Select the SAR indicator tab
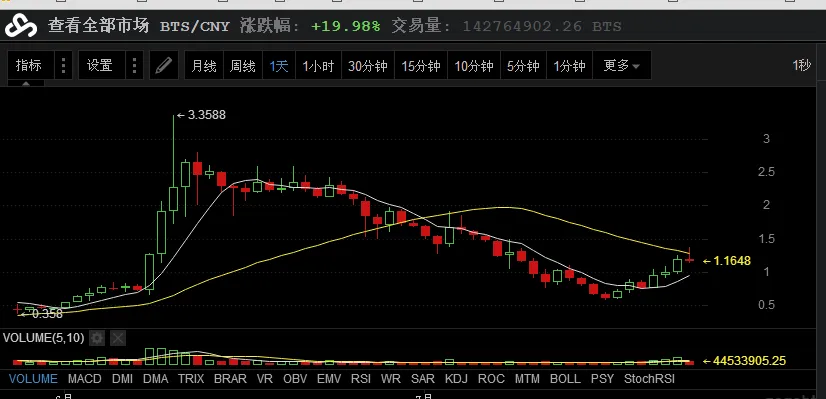826x399 pixels. click(423, 378)
